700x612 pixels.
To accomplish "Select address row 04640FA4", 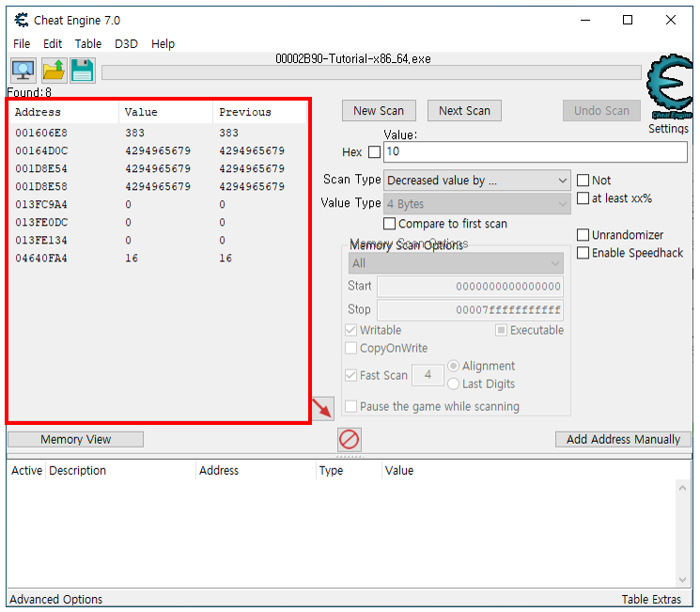I will pos(159,258).
